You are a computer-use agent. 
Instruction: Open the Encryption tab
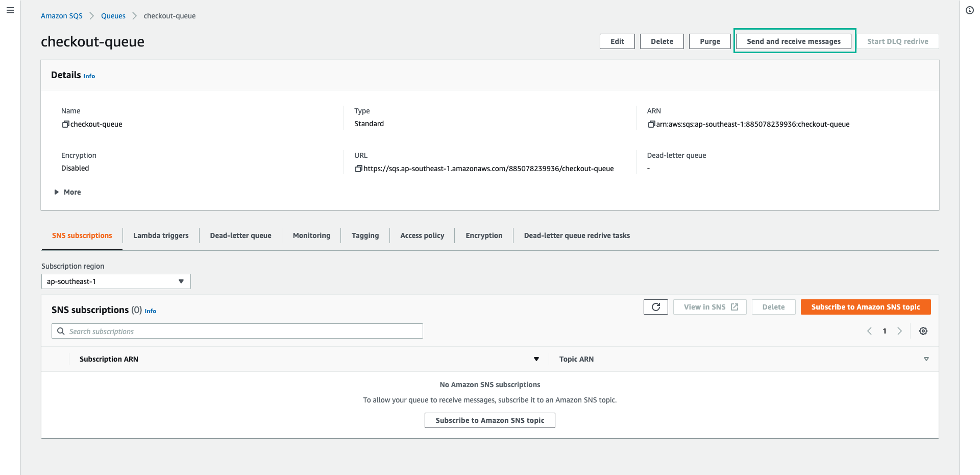[x=484, y=235]
